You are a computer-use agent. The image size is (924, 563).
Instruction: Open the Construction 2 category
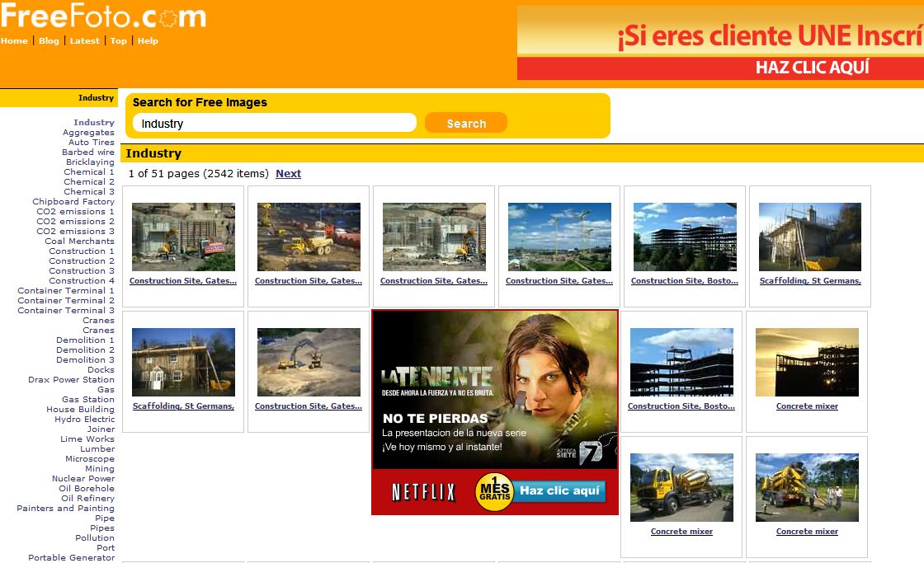tap(82, 260)
